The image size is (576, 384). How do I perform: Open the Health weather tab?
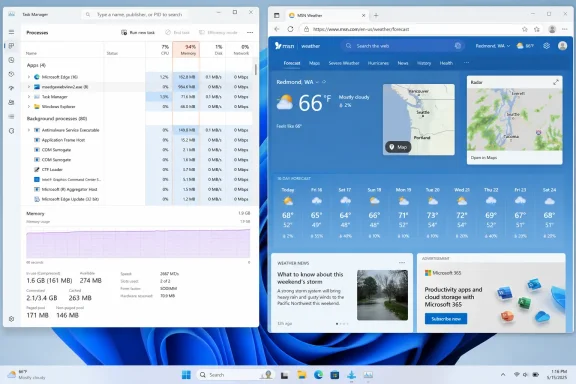tap(446, 63)
